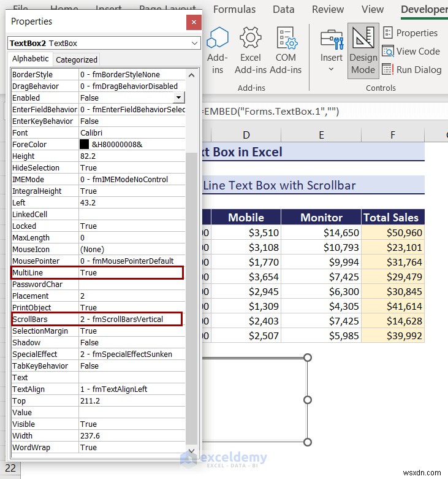Open the Review ribbon tab
448x479 pixels.
coord(328,9)
